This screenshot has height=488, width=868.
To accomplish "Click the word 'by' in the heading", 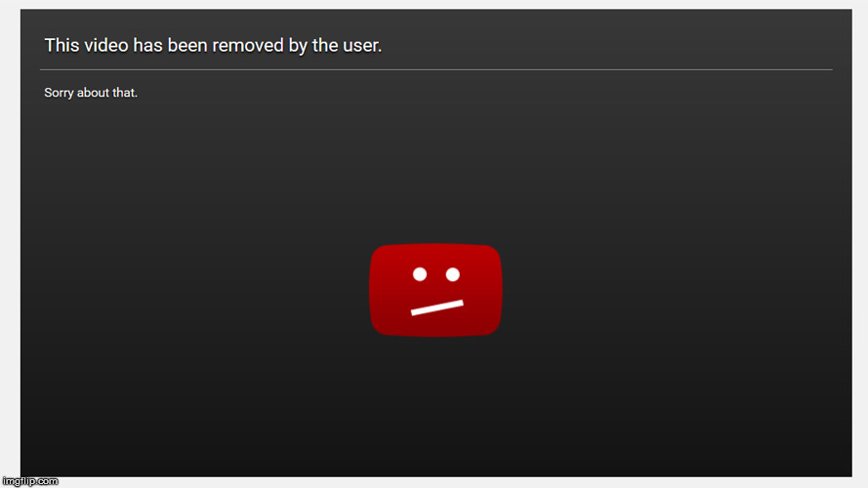I will click(x=298, y=47).
